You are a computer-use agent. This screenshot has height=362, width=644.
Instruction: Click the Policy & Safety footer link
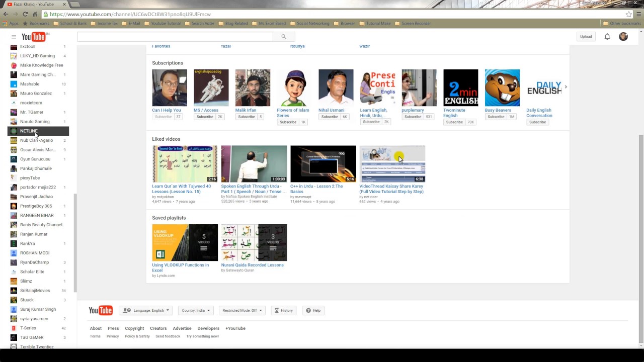click(137, 336)
